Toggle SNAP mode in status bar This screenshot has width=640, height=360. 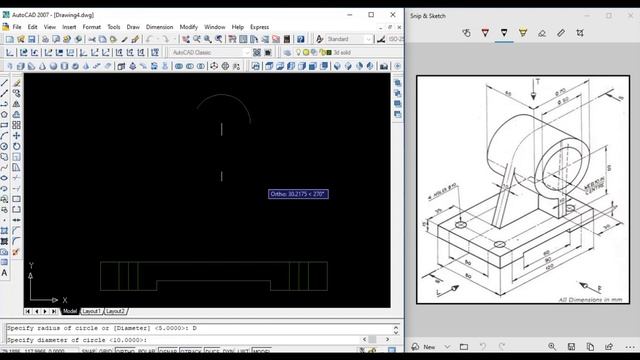pyautogui.click(x=88, y=351)
